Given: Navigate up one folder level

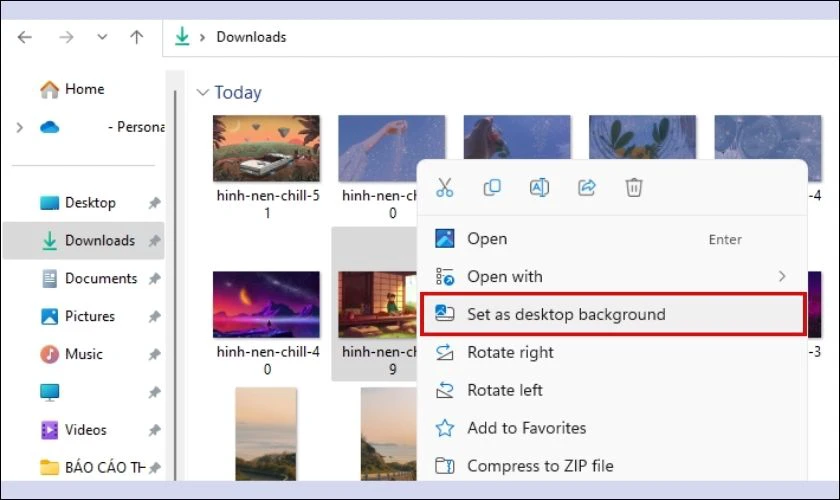Looking at the screenshot, I should point(137,37).
